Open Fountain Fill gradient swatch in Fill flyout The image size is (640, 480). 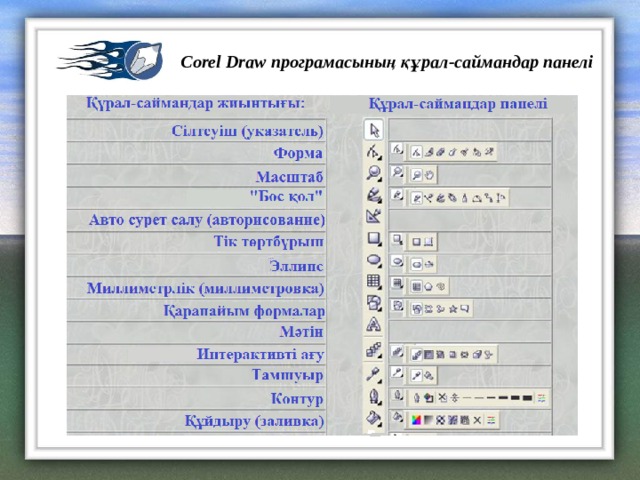428,420
